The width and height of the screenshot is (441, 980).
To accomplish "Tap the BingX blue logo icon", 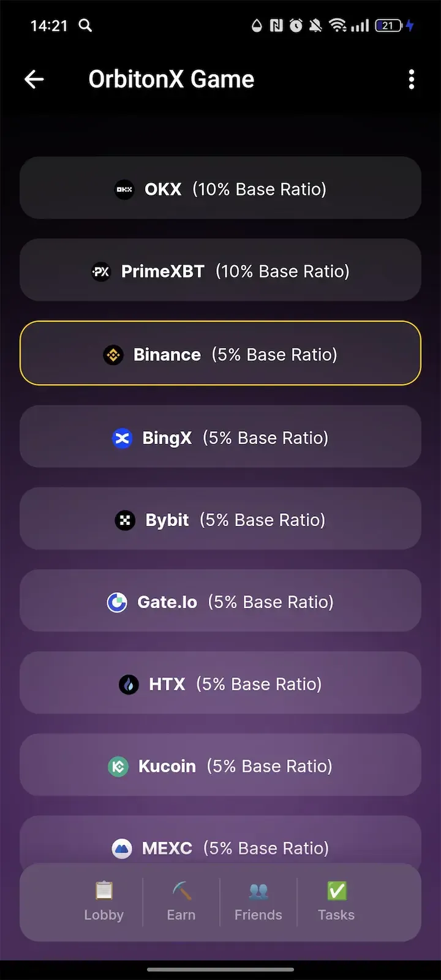I will (x=123, y=438).
